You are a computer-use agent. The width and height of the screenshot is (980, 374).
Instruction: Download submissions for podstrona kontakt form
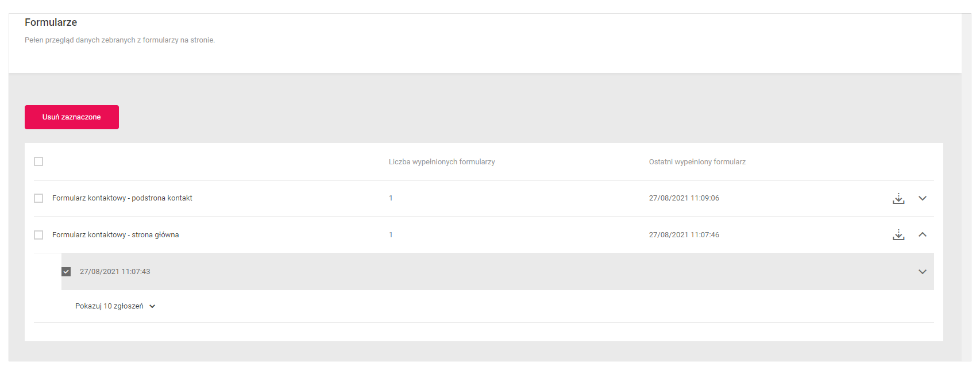pos(898,198)
